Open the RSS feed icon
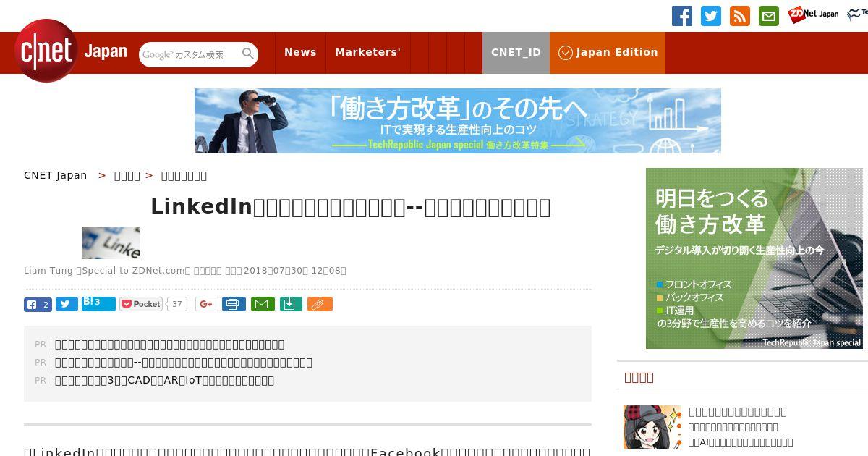This screenshot has width=868, height=456. [x=739, y=16]
